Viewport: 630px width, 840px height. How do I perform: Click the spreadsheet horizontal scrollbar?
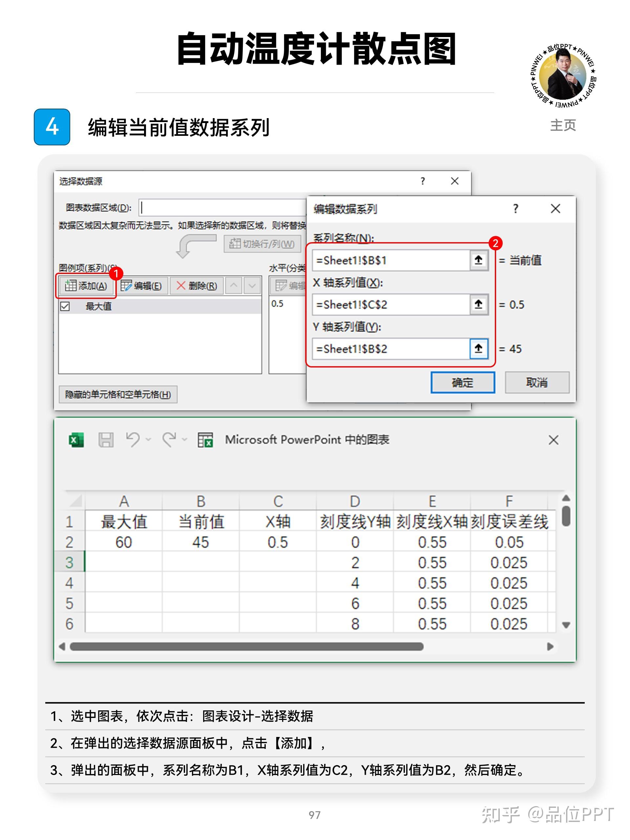point(247,646)
